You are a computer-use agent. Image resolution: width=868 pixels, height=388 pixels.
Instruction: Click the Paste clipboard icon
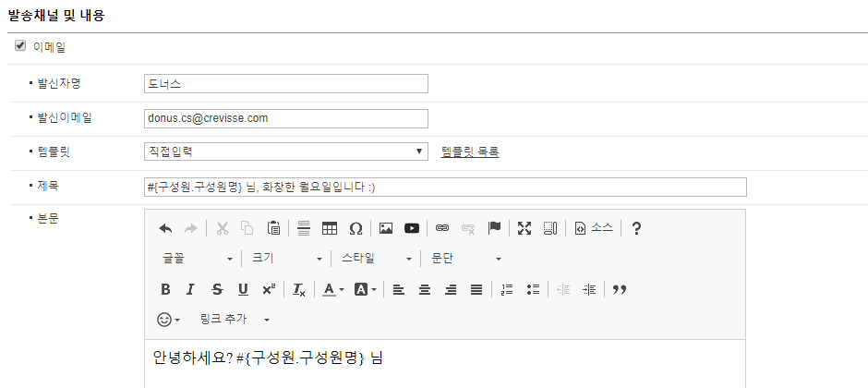click(x=273, y=228)
